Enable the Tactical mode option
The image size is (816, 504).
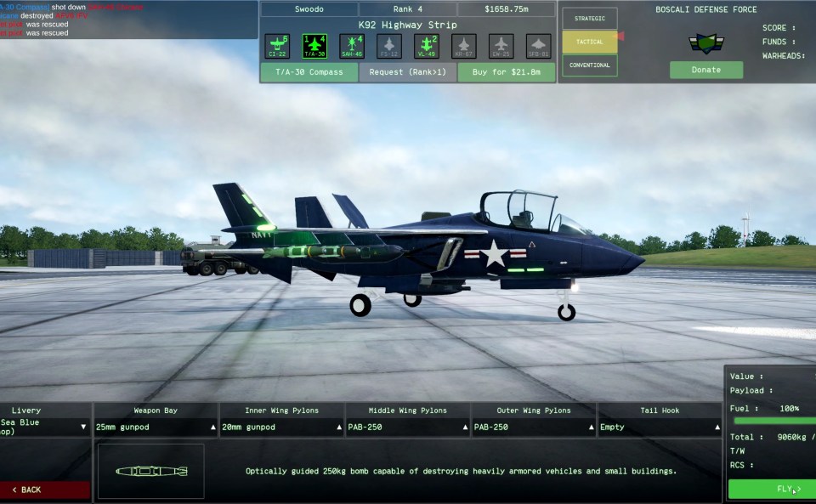[x=589, y=42]
